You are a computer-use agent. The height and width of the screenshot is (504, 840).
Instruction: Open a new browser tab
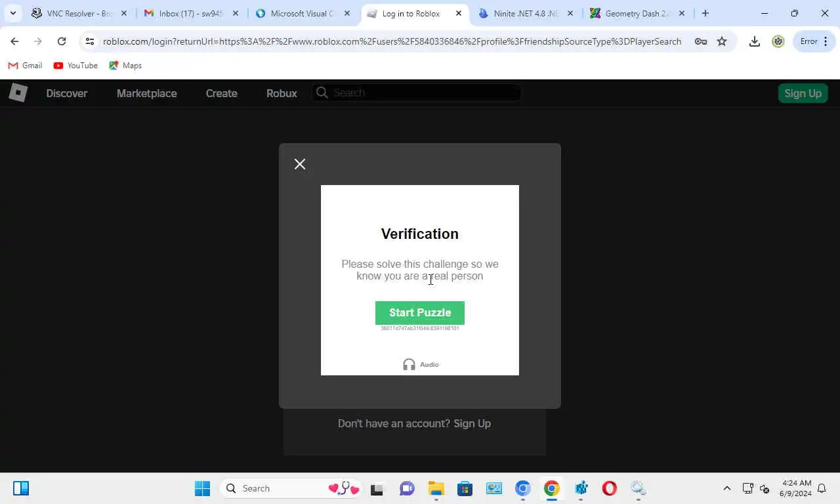tap(705, 13)
